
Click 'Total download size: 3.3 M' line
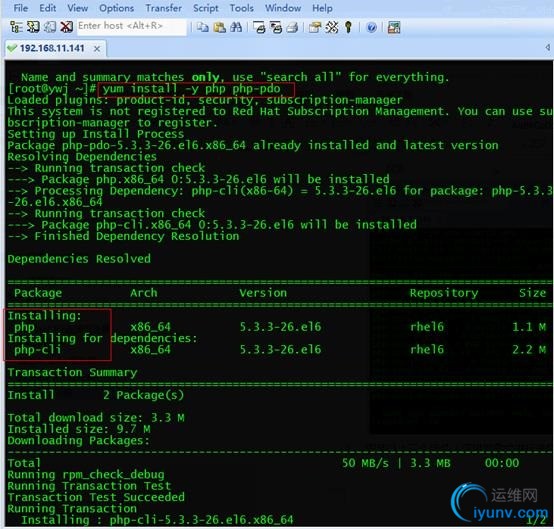click(96, 418)
